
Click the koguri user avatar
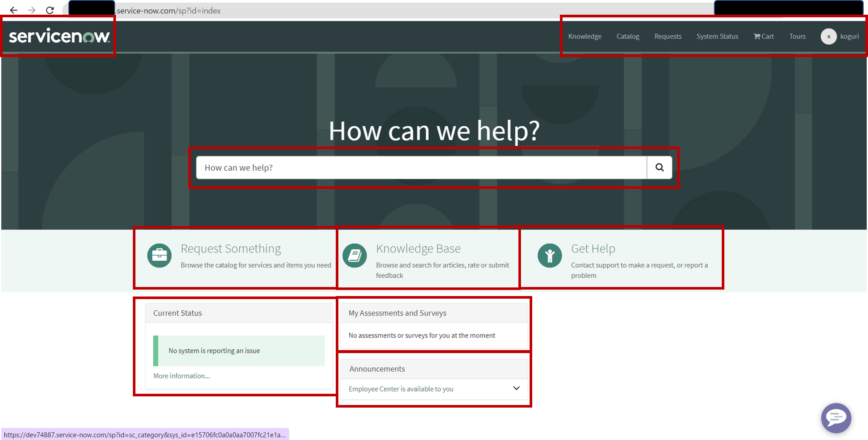pos(828,37)
